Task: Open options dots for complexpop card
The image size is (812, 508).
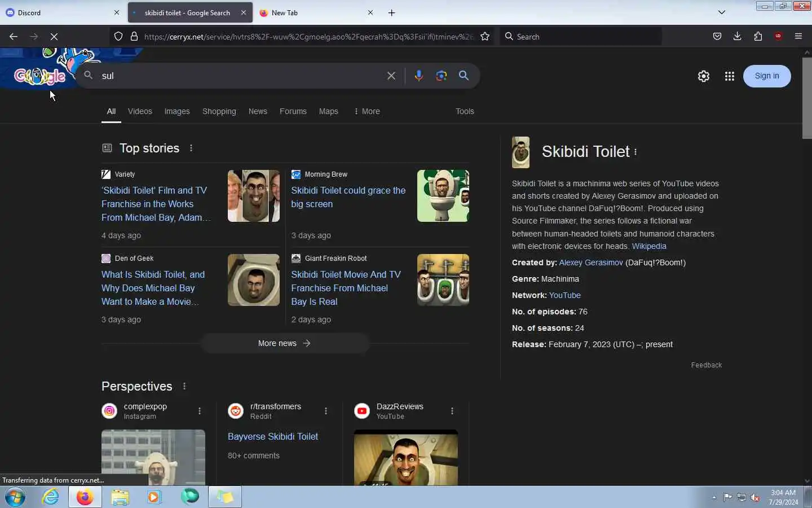Action: 200,411
